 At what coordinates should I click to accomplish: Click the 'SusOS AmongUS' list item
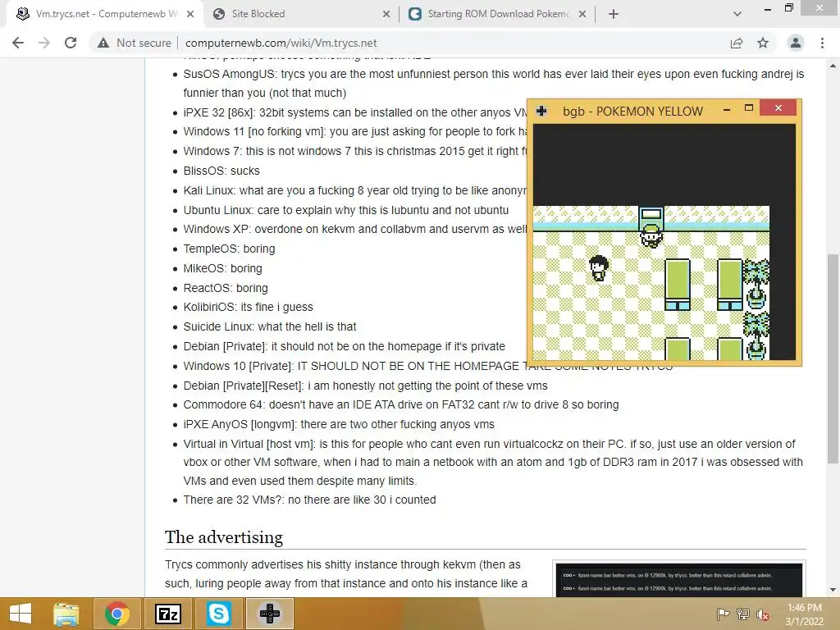coord(493,83)
